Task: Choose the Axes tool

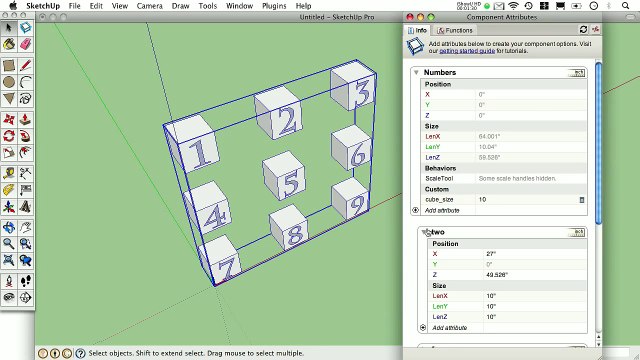Action: point(9,207)
